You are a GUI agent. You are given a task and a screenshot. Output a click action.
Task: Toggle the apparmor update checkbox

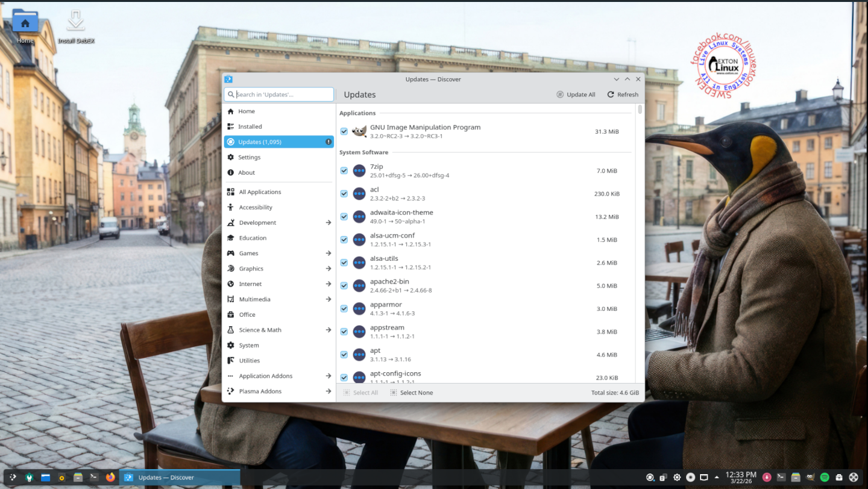(x=344, y=309)
